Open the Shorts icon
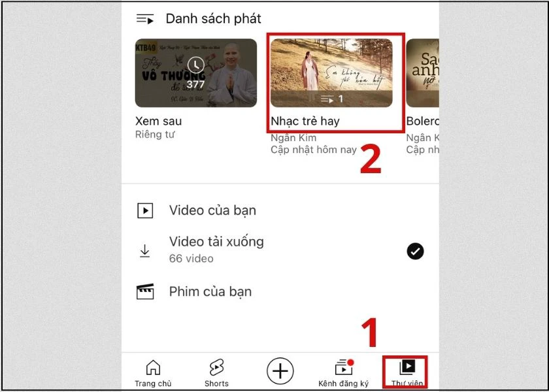 pos(216,367)
